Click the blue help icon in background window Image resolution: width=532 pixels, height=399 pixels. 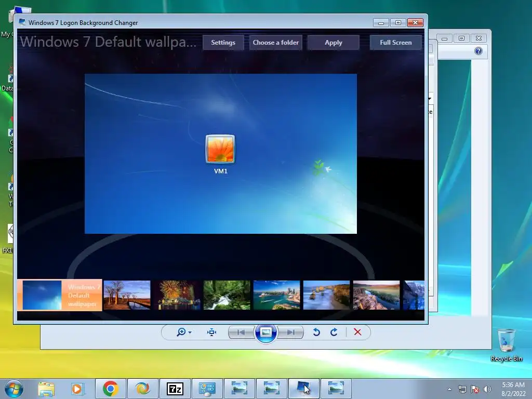478,51
